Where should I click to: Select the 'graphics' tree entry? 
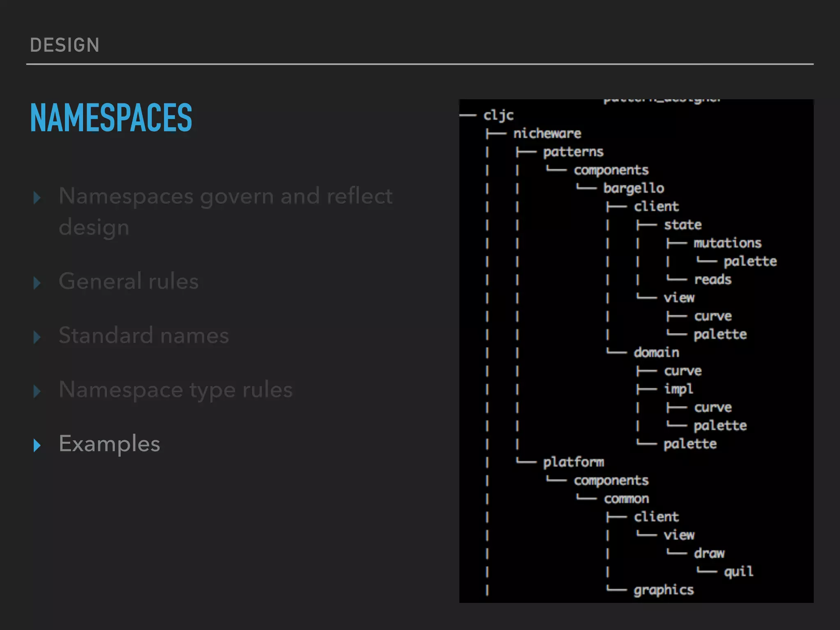tap(664, 591)
